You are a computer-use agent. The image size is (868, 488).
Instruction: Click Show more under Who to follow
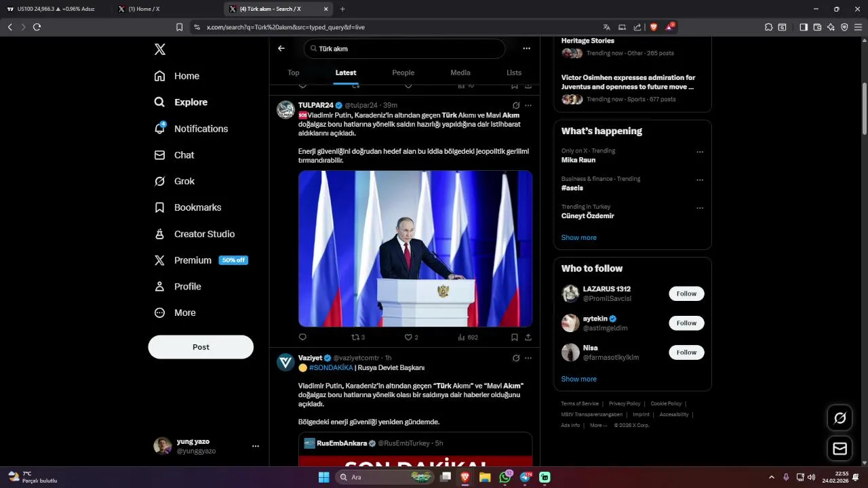(578, 380)
